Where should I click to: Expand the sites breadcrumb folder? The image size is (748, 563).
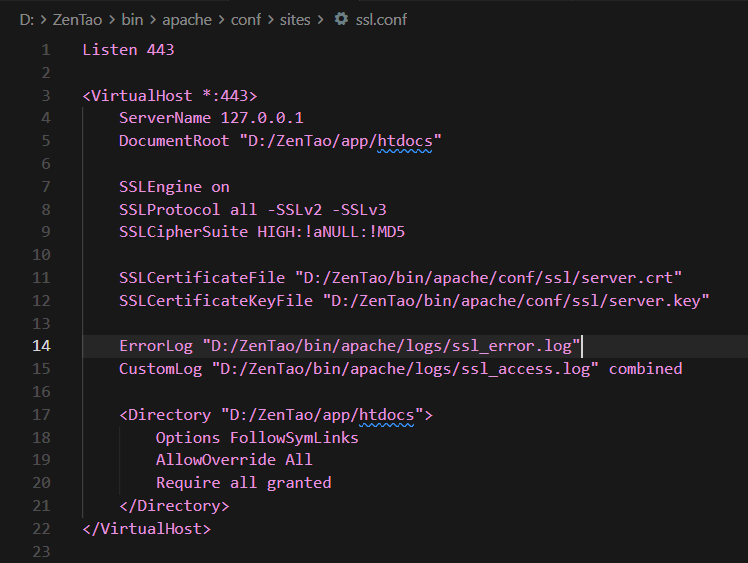click(x=295, y=19)
